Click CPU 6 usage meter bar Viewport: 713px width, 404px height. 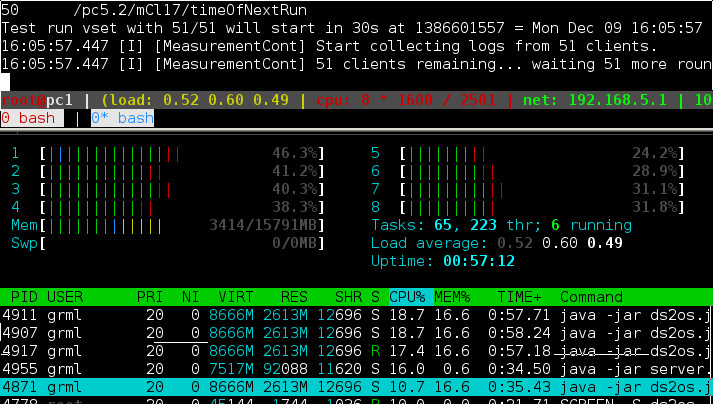(x=542, y=171)
